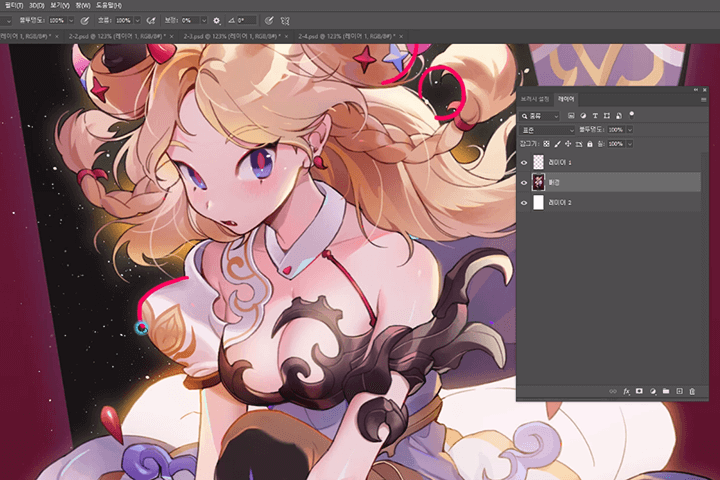Click brush angle 0° field
This screenshot has width=720, height=480.
[x=247, y=21]
